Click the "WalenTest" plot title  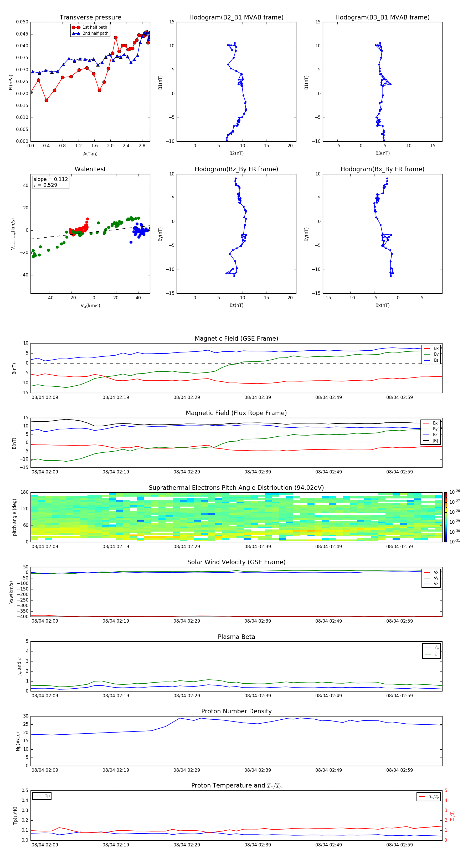[90, 169]
